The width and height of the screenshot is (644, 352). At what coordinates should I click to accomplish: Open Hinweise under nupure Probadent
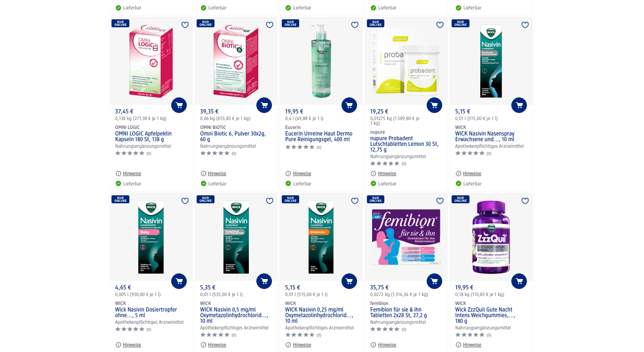[383, 174]
